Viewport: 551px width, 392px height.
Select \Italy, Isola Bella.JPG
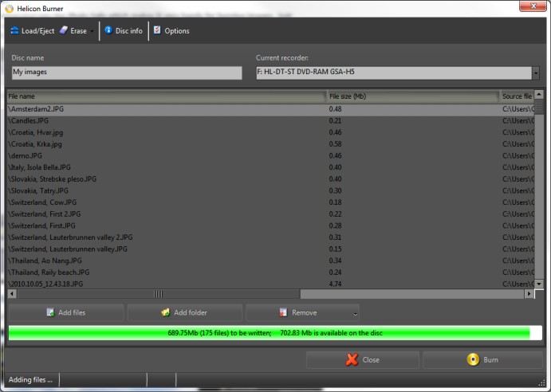point(270,167)
